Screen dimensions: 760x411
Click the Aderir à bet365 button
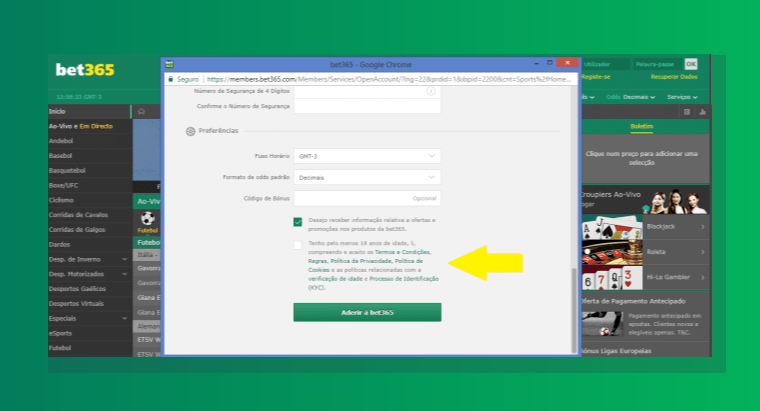click(367, 313)
